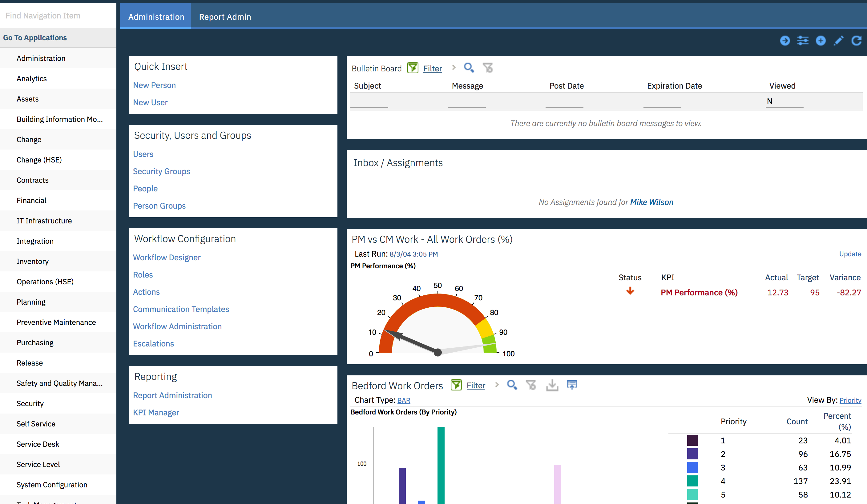Click the Bulletin Board green filter icon
Image resolution: width=867 pixels, height=504 pixels.
click(x=413, y=68)
